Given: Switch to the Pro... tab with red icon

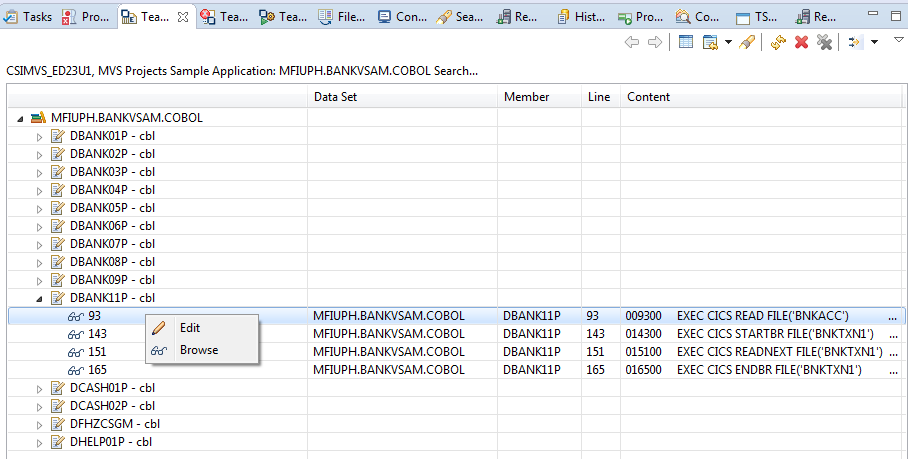Looking at the screenshot, I should pos(86,17).
